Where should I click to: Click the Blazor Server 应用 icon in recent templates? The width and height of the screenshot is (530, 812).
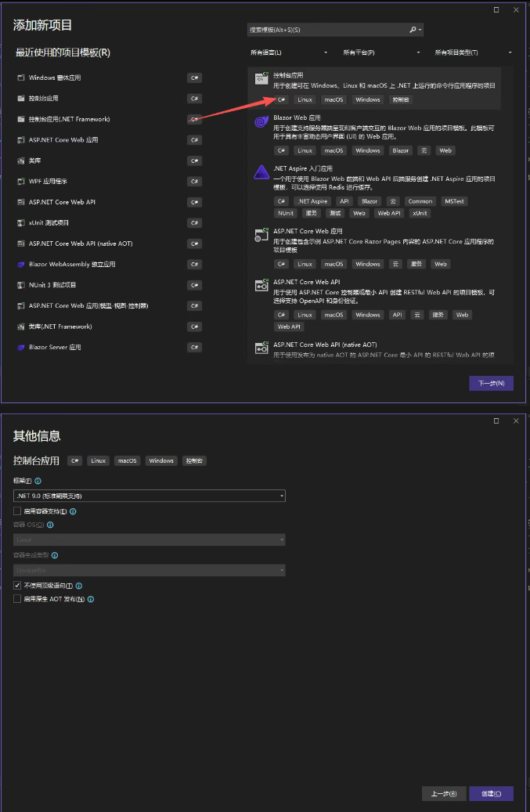point(21,348)
